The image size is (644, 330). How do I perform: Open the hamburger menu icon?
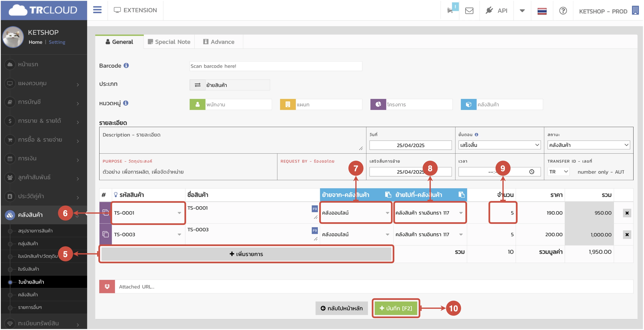click(x=97, y=10)
